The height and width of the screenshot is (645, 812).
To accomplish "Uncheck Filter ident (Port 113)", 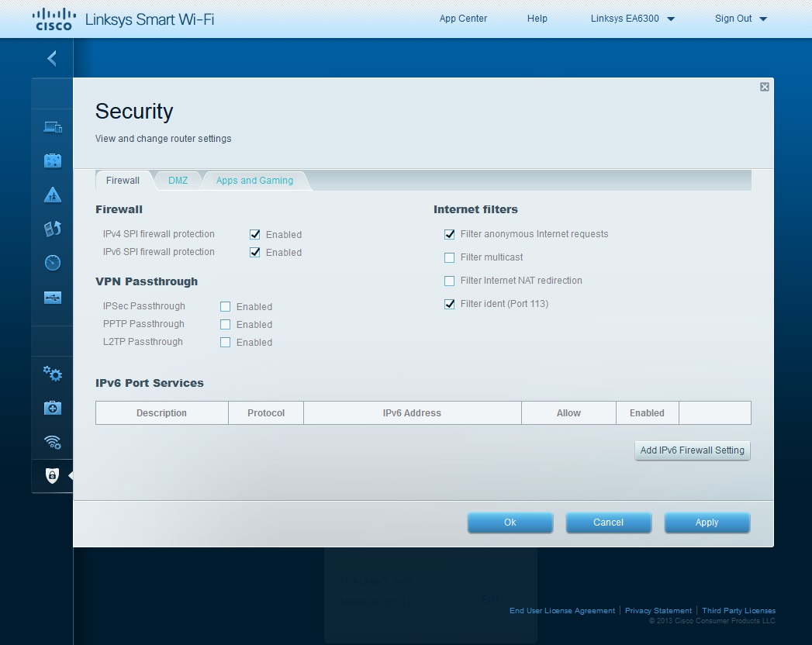I will click(449, 304).
